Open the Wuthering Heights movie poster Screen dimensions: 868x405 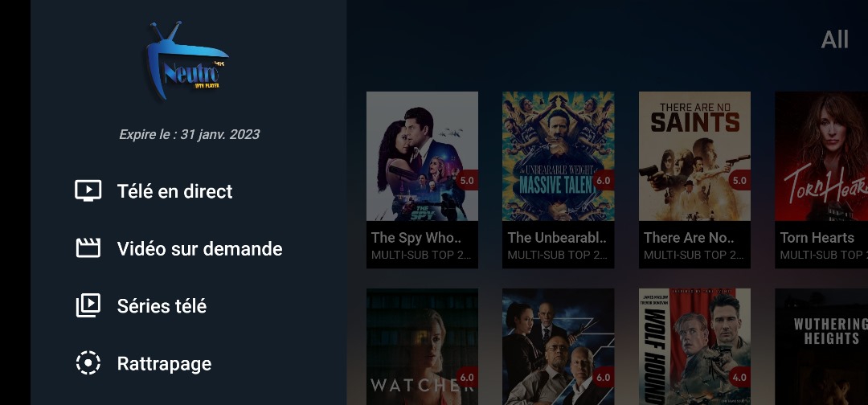click(821, 346)
